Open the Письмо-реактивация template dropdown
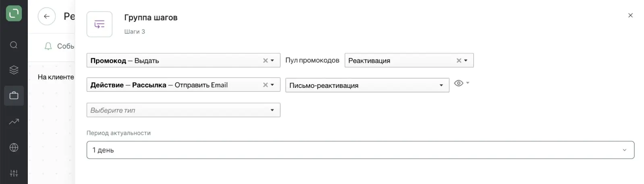This screenshot has height=184, width=644. click(367, 85)
